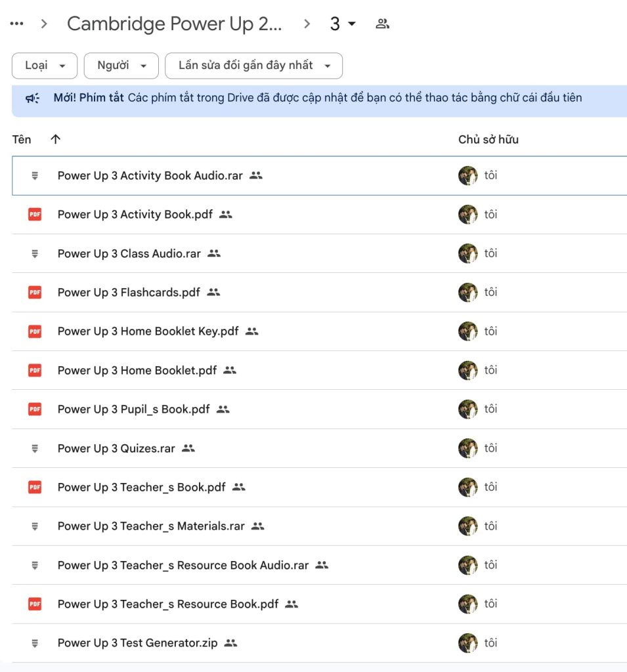
Task: Select Power Up 3 Home Booklet Key.pdf
Action: click(x=148, y=331)
